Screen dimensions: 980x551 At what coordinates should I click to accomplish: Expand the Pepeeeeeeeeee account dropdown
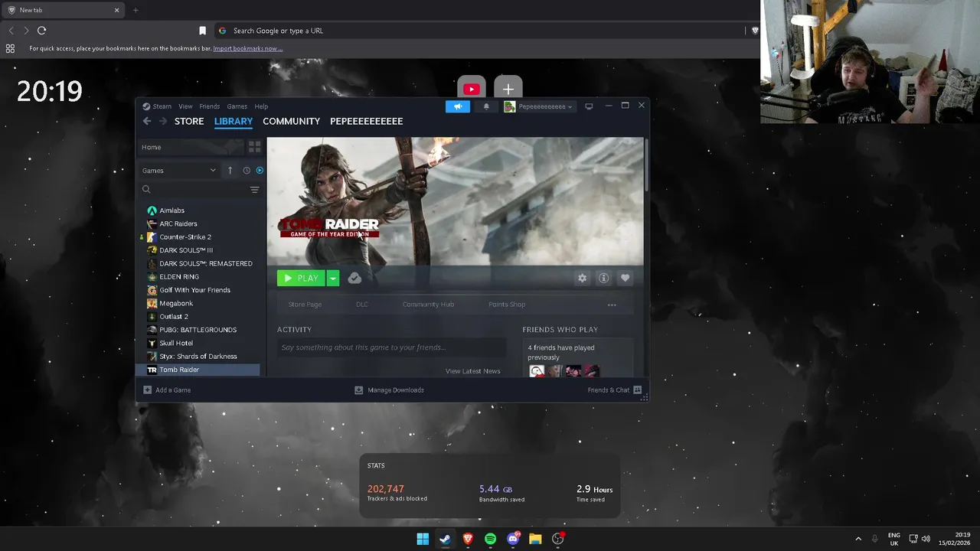point(539,106)
